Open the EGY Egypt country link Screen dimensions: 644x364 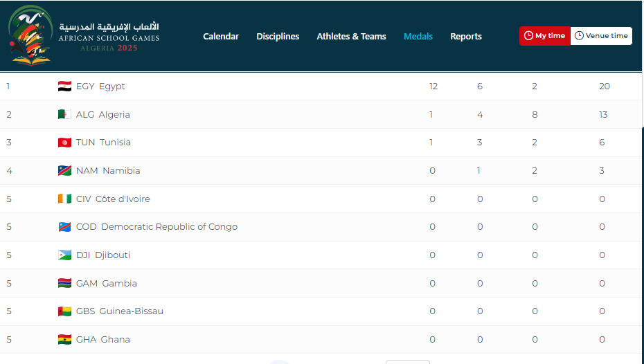100,87
